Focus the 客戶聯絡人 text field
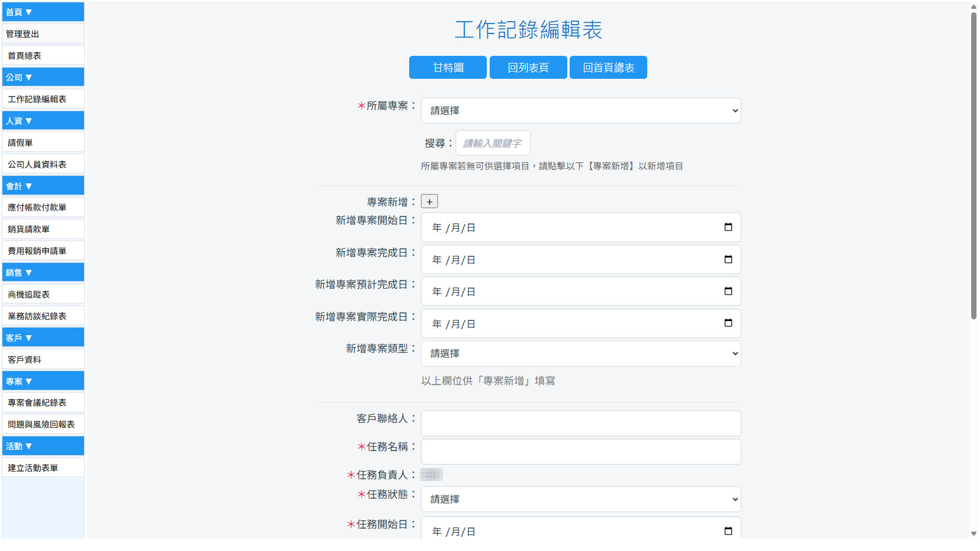The height and width of the screenshot is (551, 980). (x=581, y=423)
